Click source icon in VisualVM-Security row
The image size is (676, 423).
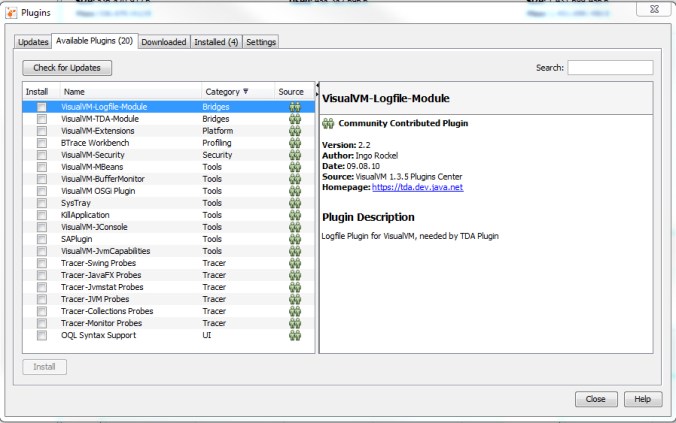pyautogui.click(x=295, y=155)
